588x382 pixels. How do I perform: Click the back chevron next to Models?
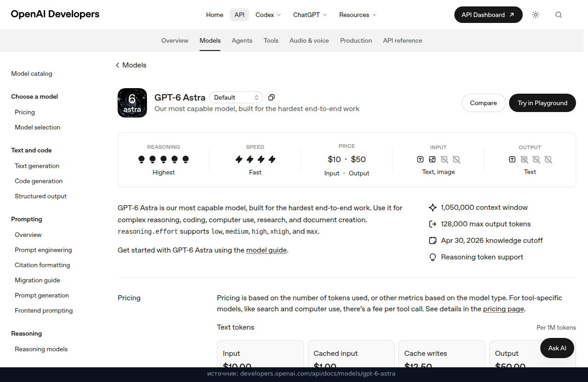(x=118, y=65)
